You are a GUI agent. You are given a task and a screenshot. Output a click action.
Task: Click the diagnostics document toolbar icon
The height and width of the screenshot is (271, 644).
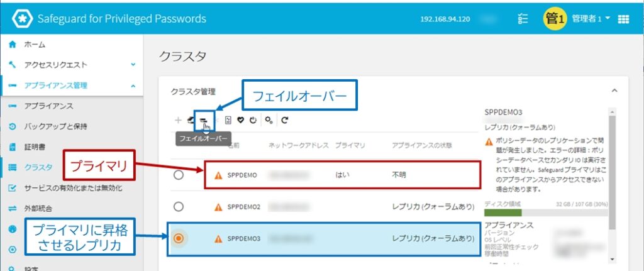[228, 120]
